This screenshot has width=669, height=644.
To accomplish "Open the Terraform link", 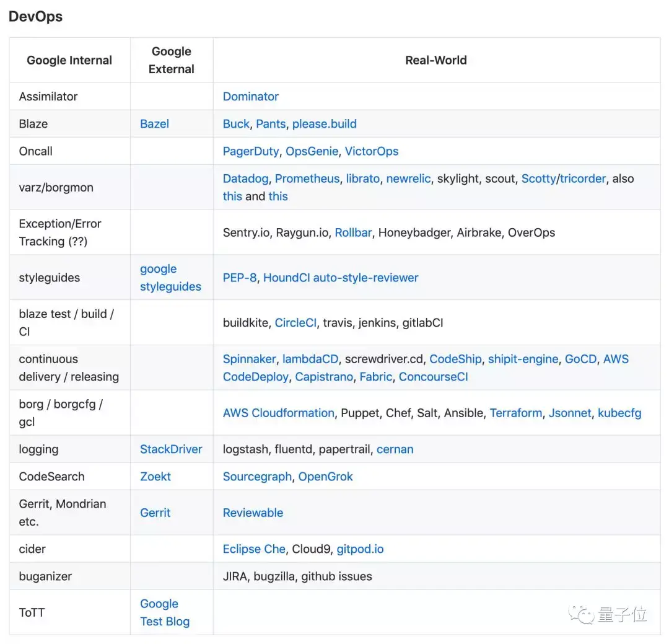I will point(515,413).
